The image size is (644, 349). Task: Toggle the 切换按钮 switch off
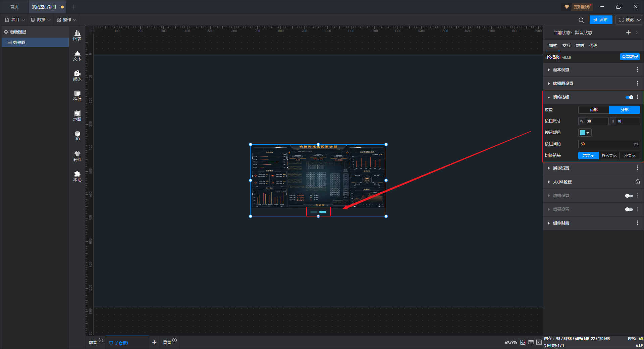pos(629,97)
